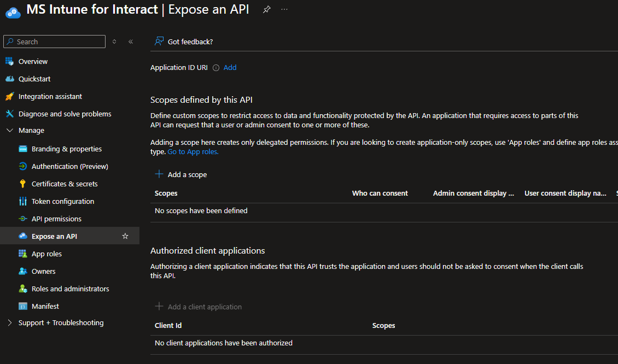The image size is (618, 364).
Task: Open the Quickstart menu item
Action: pos(34,79)
